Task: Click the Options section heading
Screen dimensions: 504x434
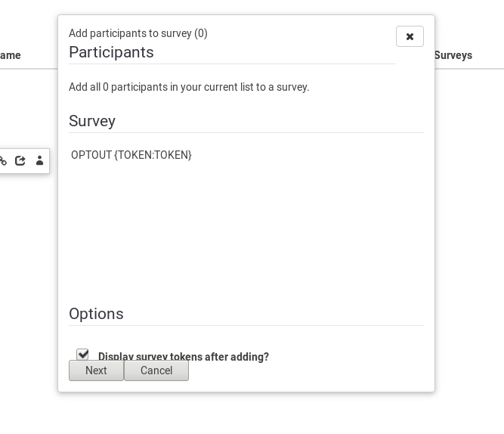Action: (x=96, y=314)
